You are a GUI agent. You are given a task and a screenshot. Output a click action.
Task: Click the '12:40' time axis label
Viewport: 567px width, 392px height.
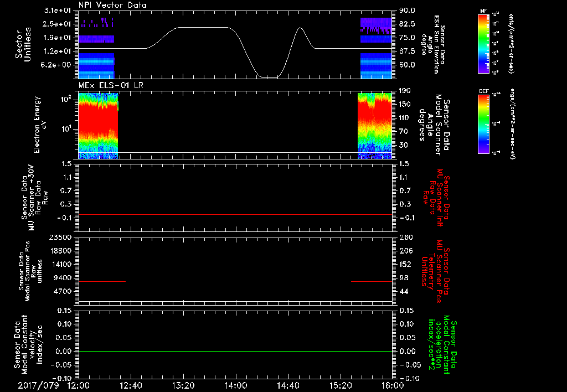[x=131, y=385]
